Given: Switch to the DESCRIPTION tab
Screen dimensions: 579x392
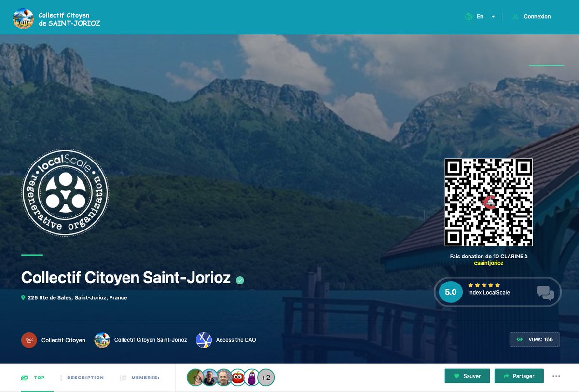Looking at the screenshot, I should (85, 378).
